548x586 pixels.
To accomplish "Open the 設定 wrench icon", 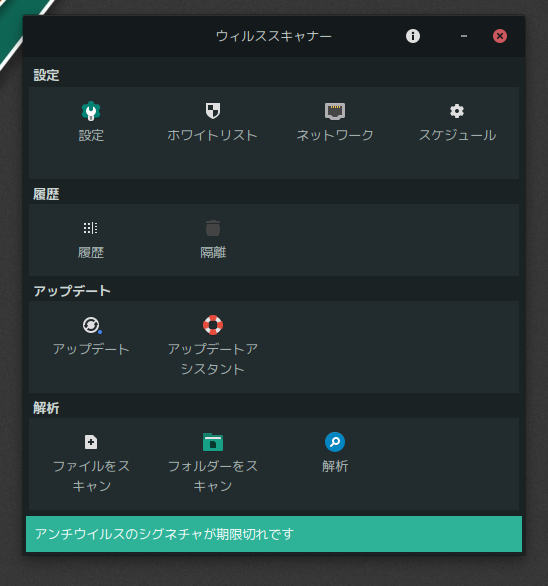I will 91,111.
